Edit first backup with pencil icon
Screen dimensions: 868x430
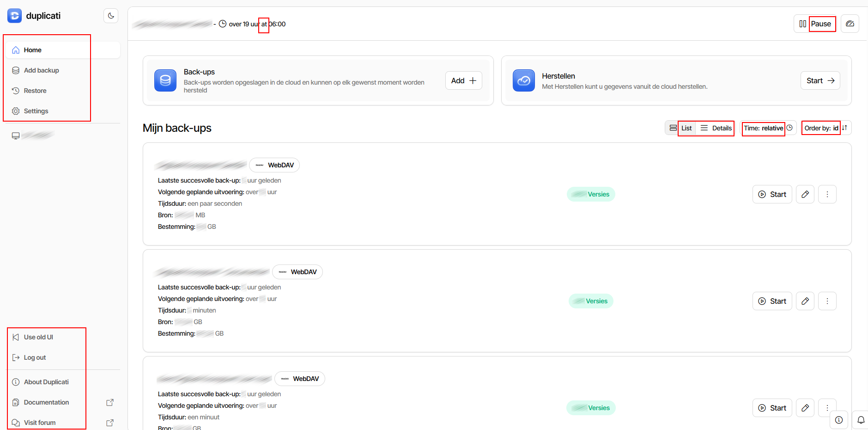(805, 194)
